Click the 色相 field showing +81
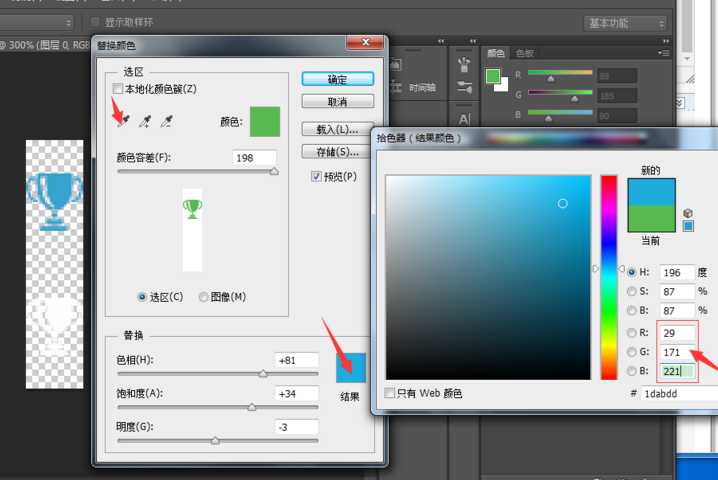Screen dimensions: 718x480 pos(296,360)
